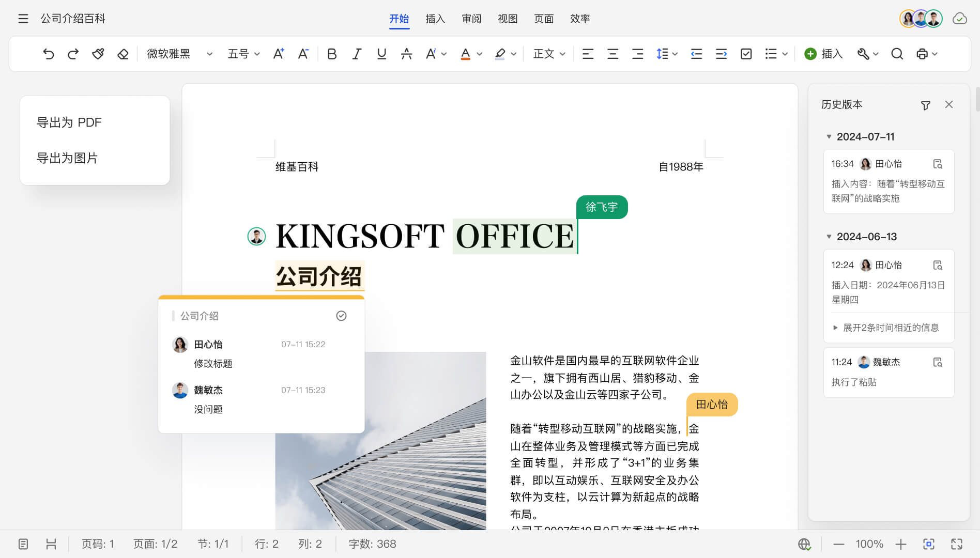Image resolution: width=980 pixels, height=558 pixels.
Task: Click the wrench tool icon
Action: click(x=863, y=53)
